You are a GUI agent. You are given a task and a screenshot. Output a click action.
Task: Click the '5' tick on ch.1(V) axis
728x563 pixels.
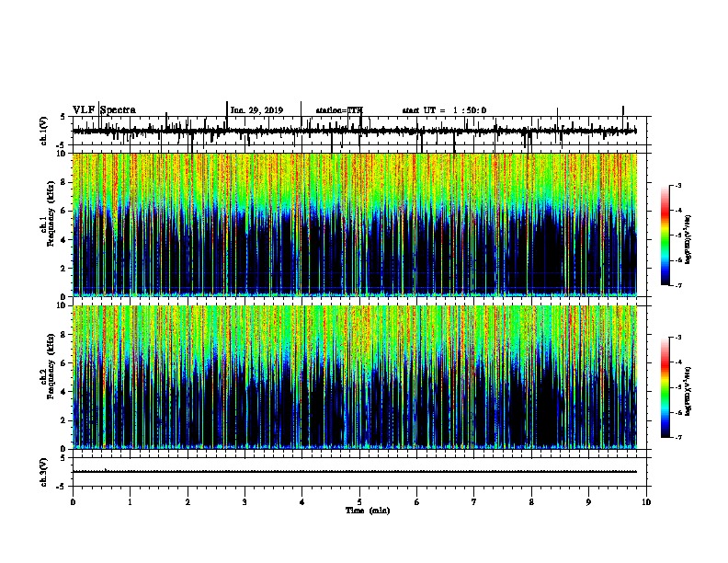tap(63, 117)
